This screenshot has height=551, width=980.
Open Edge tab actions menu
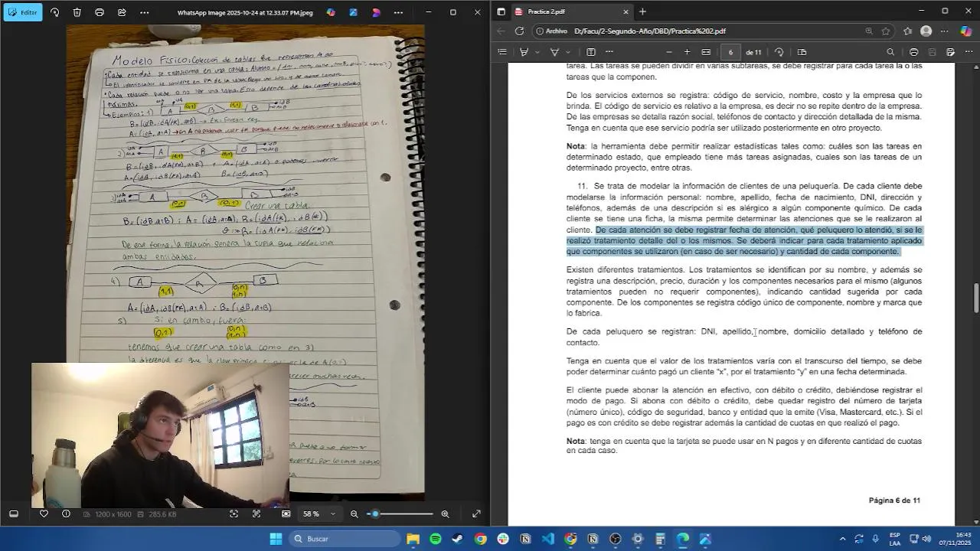(501, 11)
